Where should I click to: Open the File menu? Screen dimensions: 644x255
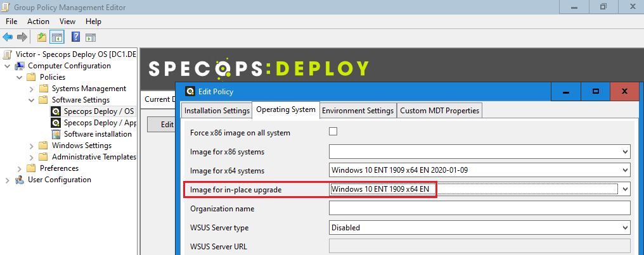point(11,22)
